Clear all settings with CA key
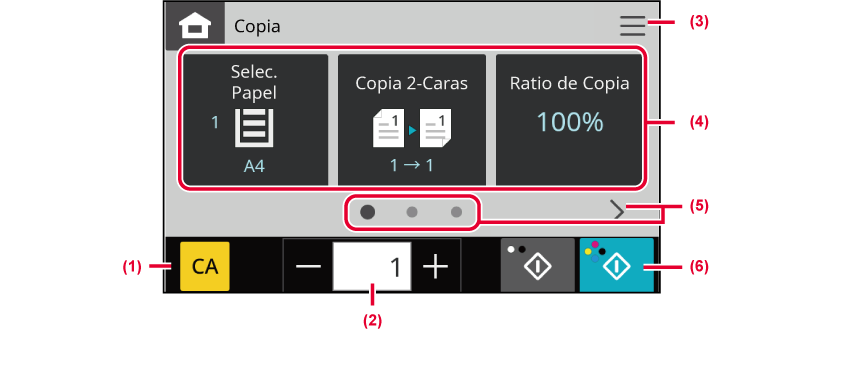The height and width of the screenshot is (370, 842). point(205,266)
